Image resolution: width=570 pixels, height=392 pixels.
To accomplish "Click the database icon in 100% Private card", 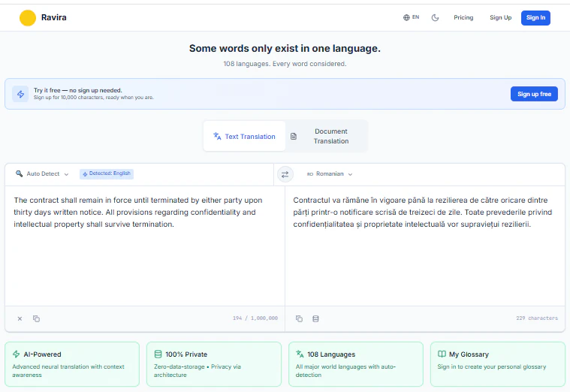I will pos(158,354).
